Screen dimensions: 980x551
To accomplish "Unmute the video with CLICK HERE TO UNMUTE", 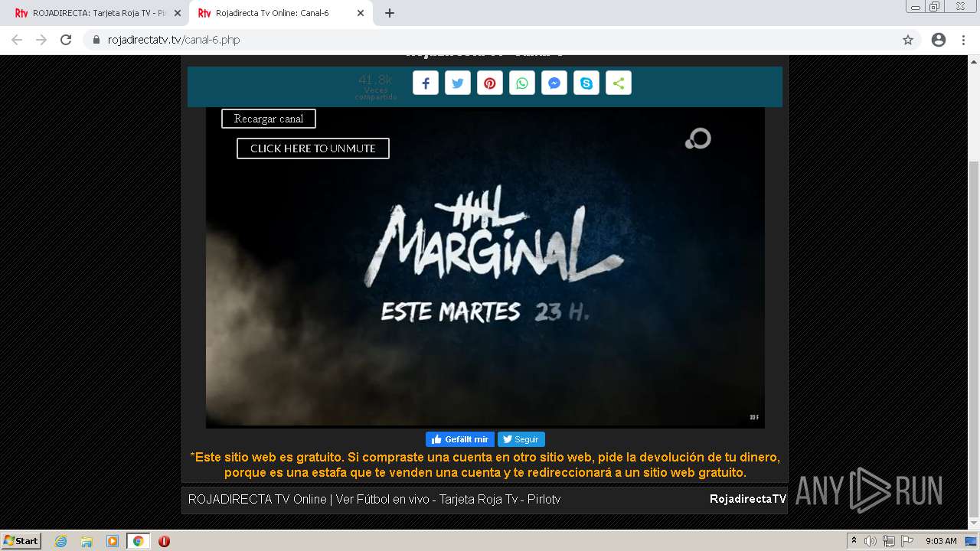I will tap(313, 148).
